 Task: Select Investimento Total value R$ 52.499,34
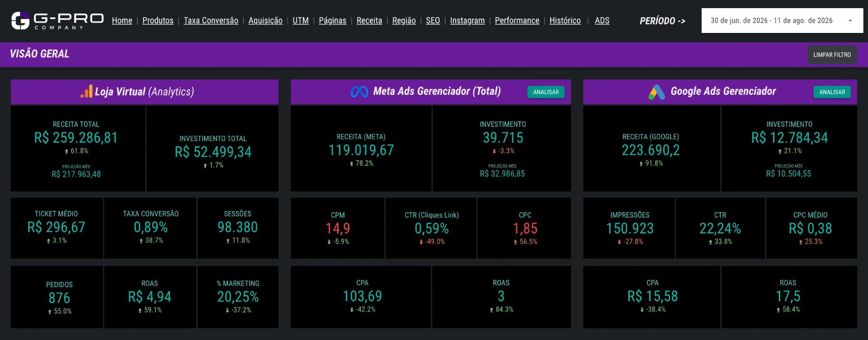click(x=213, y=152)
